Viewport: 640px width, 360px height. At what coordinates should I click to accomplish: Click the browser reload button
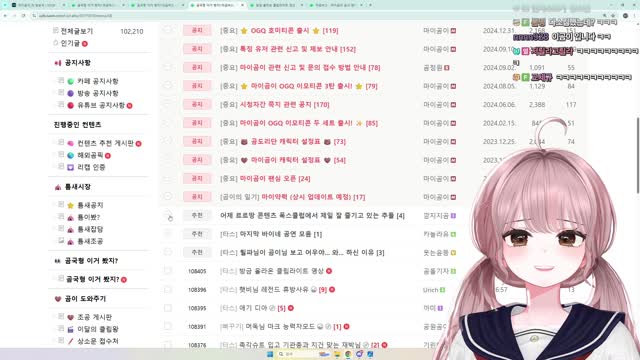coord(23,16)
